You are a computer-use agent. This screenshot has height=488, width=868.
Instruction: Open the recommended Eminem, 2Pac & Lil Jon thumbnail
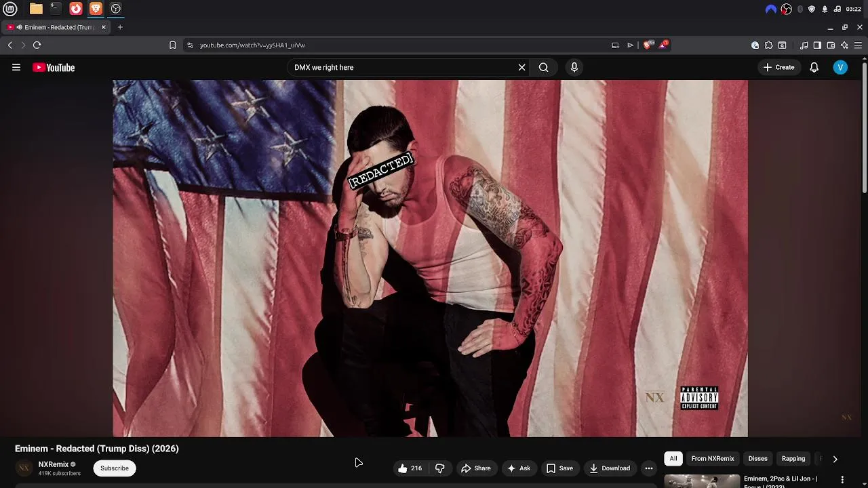(702, 481)
